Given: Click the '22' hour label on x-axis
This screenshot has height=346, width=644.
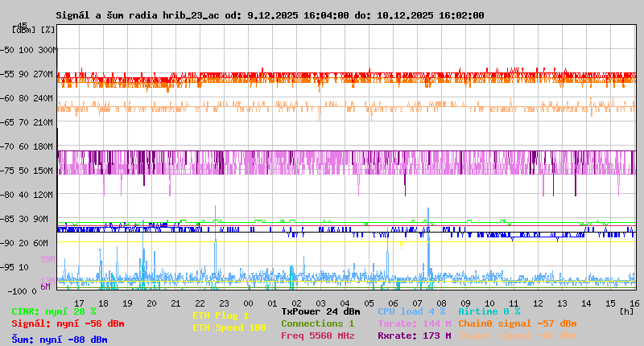Looking at the screenshot, I should (200, 303).
